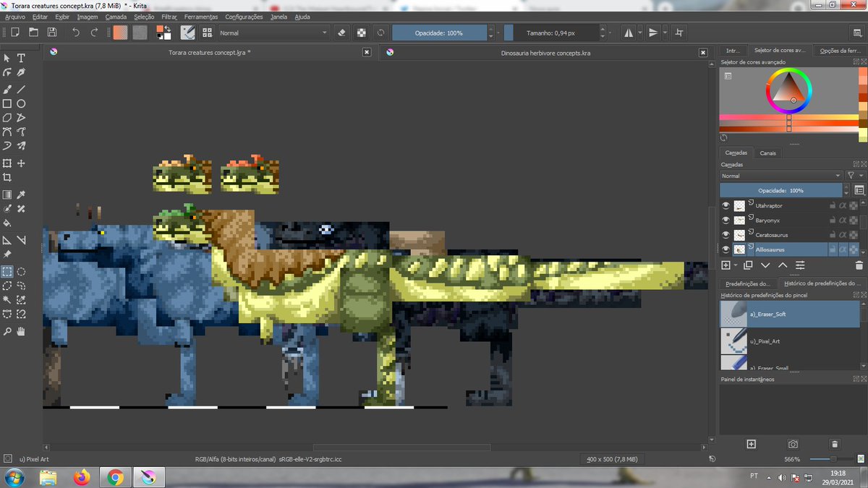Viewport: 868px width, 488px height.
Task: Toggle vertical mirror mode
Action: click(653, 33)
